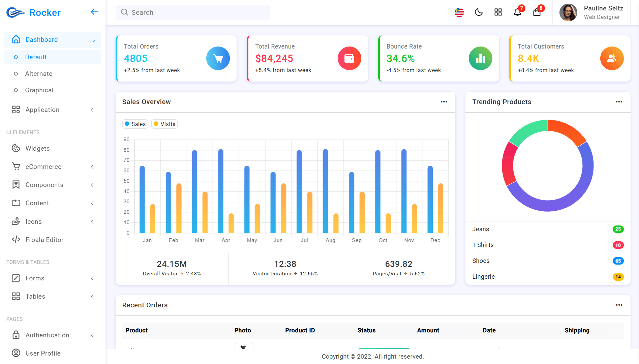This screenshot has width=639, height=364.
Task: Toggle the Visits series in chart legend
Action: pyautogui.click(x=164, y=124)
